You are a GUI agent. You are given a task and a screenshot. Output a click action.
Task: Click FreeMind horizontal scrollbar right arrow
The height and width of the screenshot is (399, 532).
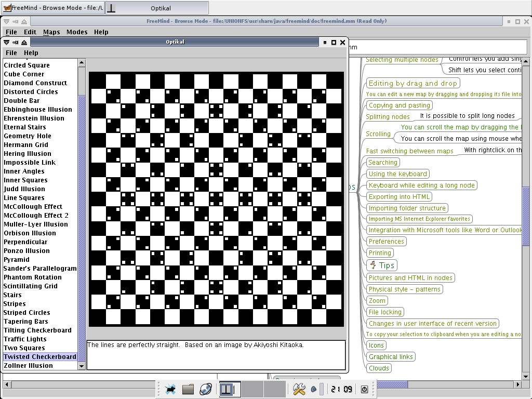[x=517, y=384]
